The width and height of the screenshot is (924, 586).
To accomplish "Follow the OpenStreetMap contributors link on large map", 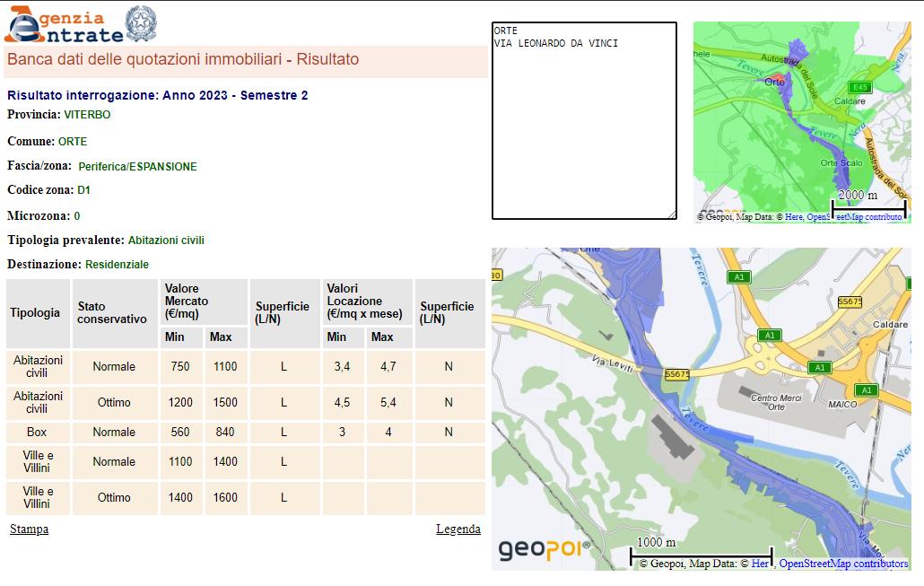I will click(842, 564).
